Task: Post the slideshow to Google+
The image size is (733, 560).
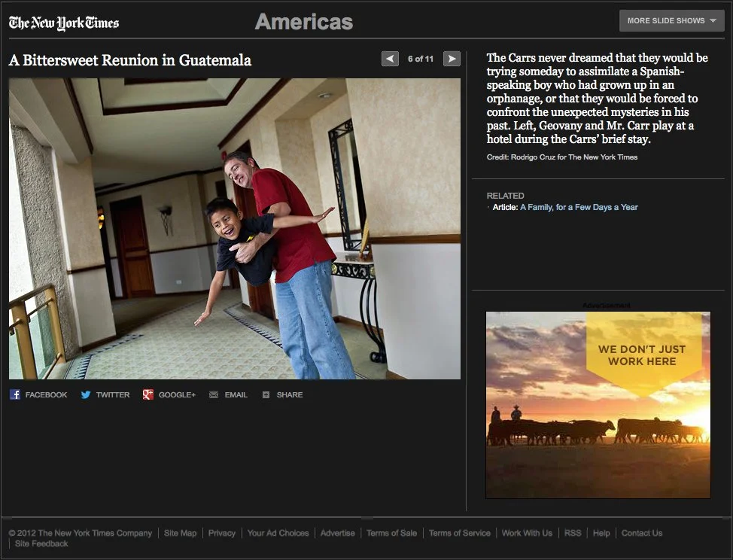Action: pos(169,394)
